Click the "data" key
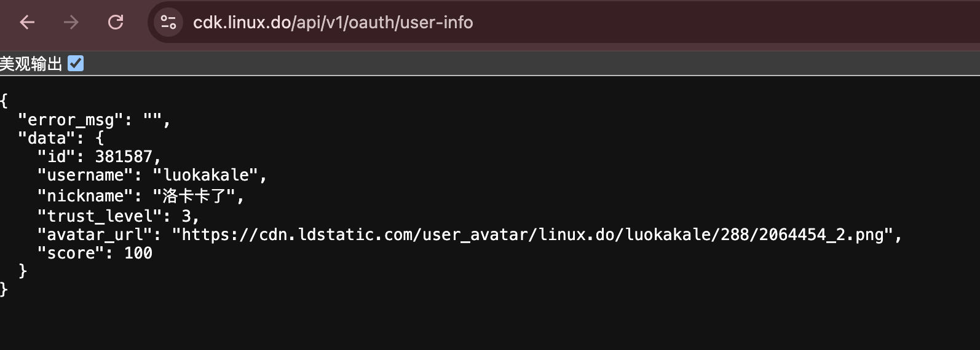980x350 pixels. (x=47, y=139)
